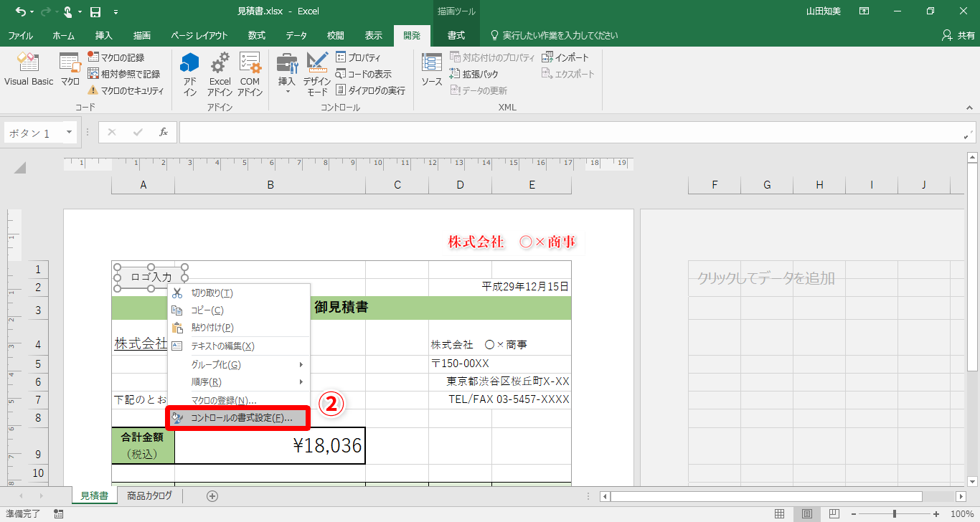Screen dimensions: 980x522
Task: Open the XML Source (ソース) pane
Action: (432, 70)
